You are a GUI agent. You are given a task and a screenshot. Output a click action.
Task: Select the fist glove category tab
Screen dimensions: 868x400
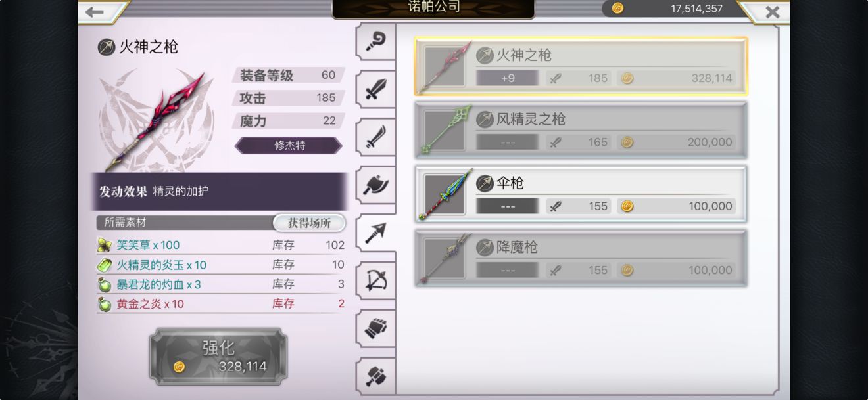375,328
